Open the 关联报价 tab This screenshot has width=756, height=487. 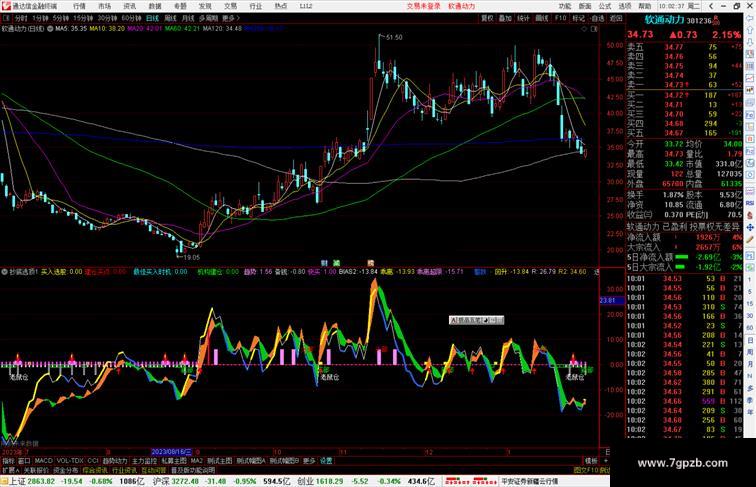36,470
